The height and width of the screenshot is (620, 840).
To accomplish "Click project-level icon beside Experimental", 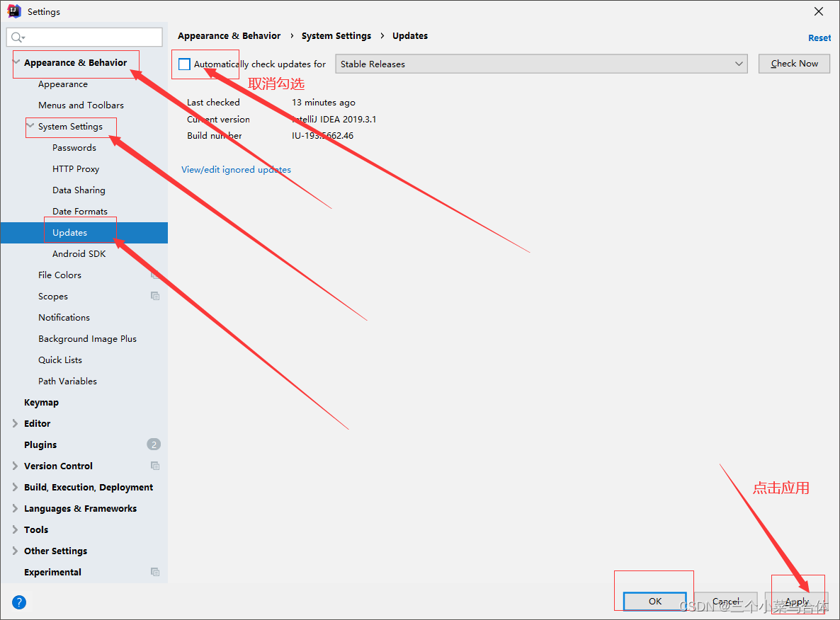I will 155,572.
